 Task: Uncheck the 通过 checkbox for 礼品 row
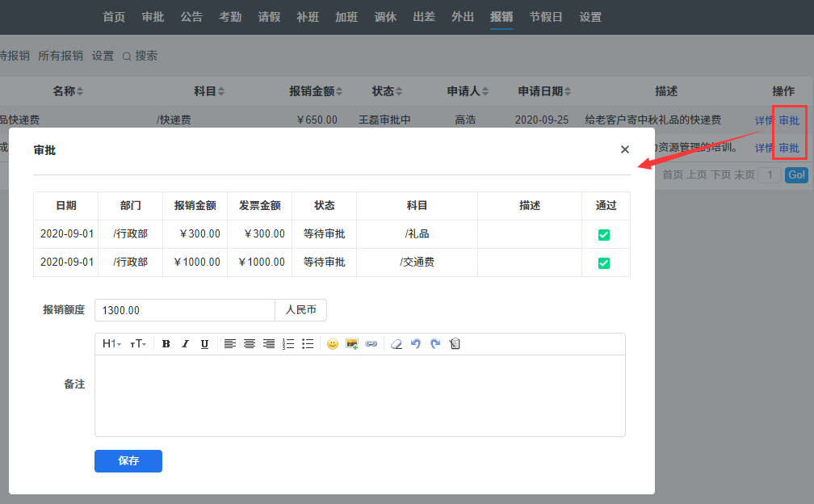pos(604,235)
